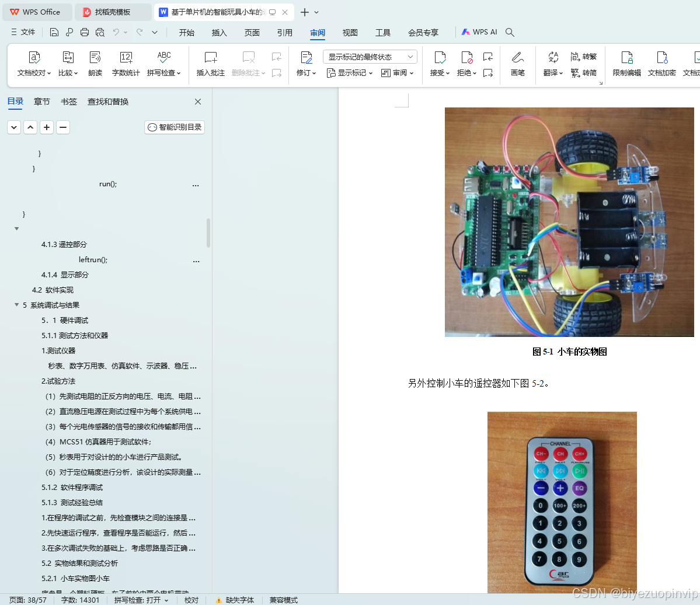Switch to 查找和替换 pane tab
This screenshot has height=605, width=700.
click(x=108, y=102)
